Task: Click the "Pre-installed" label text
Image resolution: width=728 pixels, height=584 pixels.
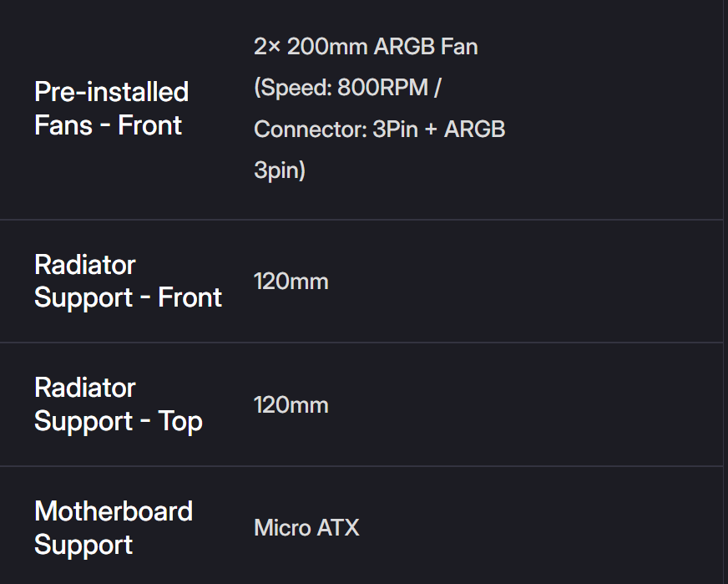Action: (111, 92)
